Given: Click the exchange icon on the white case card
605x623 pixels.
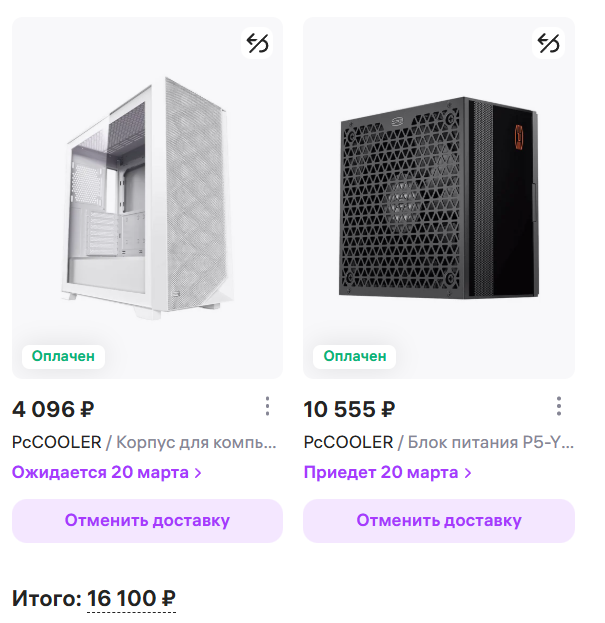Looking at the screenshot, I should 257,43.
